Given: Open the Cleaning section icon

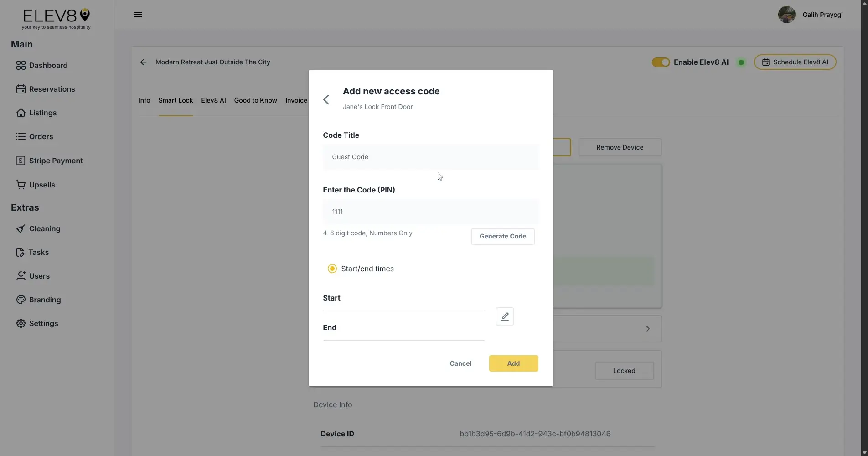Looking at the screenshot, I should click(21, 228).
